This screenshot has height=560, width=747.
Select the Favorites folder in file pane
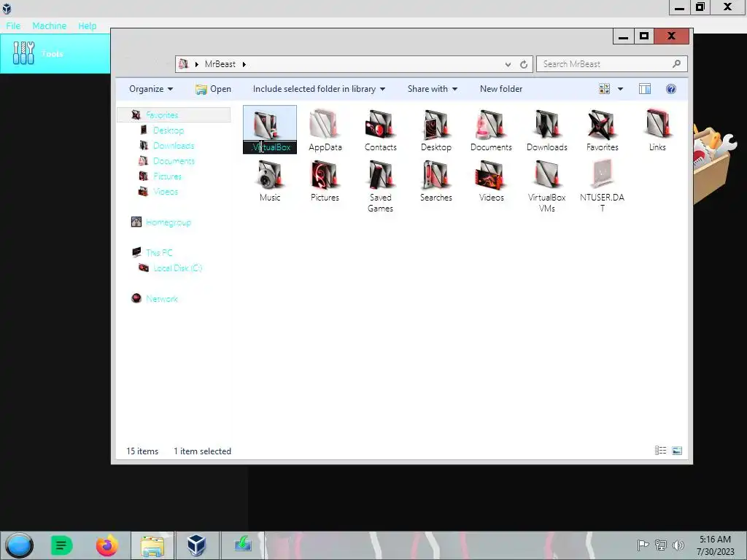(x=602, y=131)
